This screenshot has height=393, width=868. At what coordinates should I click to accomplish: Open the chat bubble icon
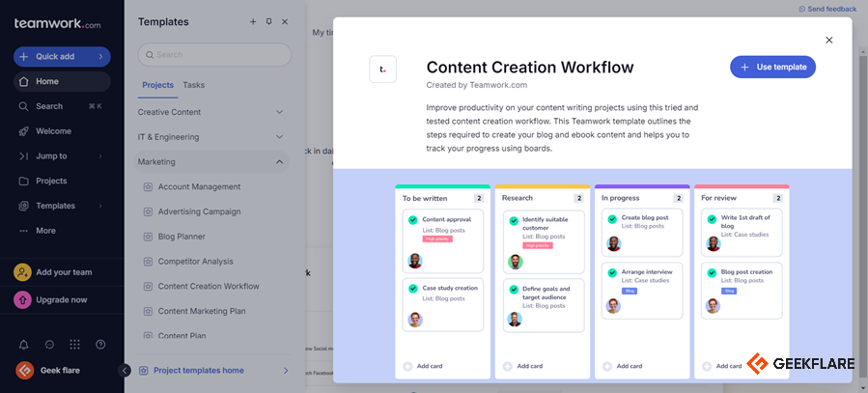[49, 345]
